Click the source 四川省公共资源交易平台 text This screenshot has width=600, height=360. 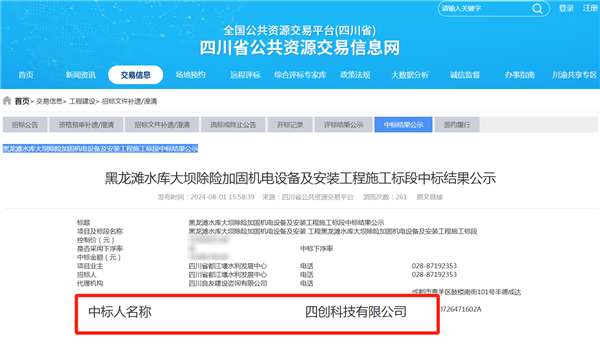tap(318, 197)
